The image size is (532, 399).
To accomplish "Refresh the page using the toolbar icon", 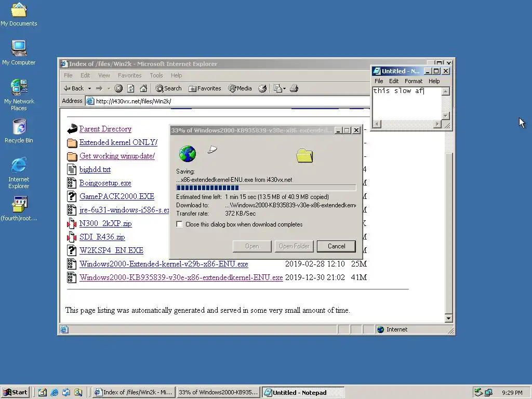I will tap(130, 88).
